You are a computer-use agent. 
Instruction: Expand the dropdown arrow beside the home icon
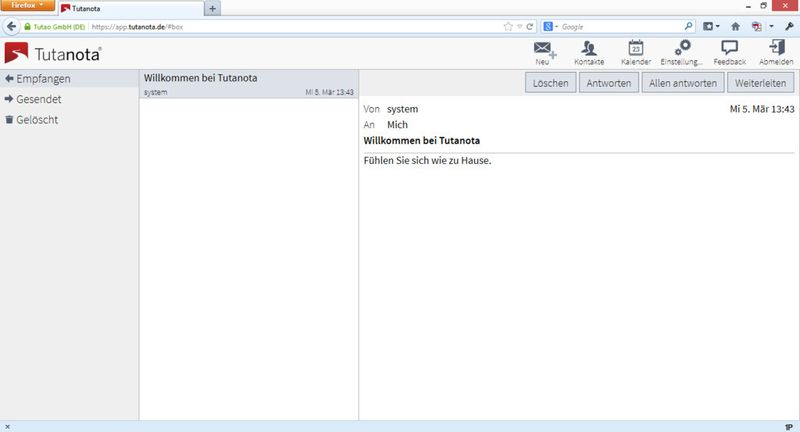point(771,27)
